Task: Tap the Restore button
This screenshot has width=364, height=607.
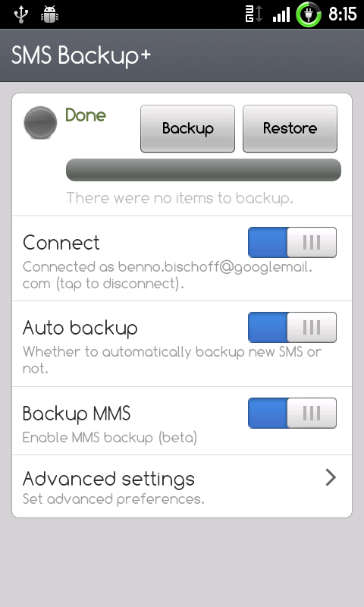Action: tap(290, 128)
